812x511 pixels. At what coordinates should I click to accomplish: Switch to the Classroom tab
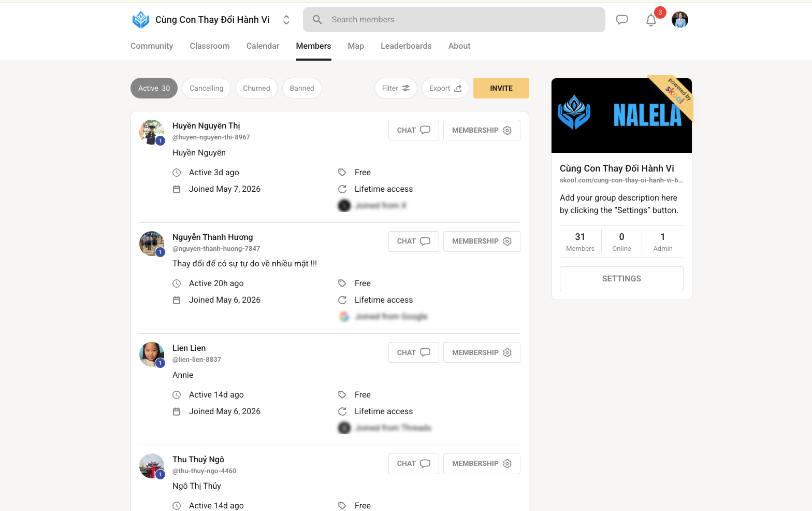[x=210, y=46]
